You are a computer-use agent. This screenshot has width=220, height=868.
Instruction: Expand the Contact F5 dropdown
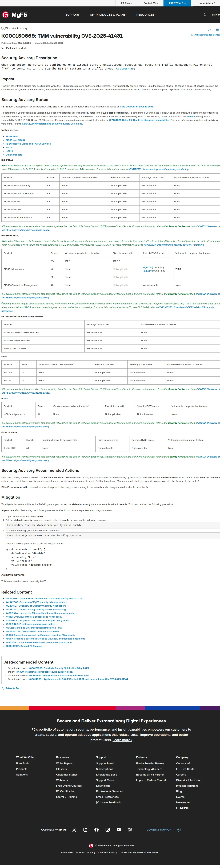point(151,3)
